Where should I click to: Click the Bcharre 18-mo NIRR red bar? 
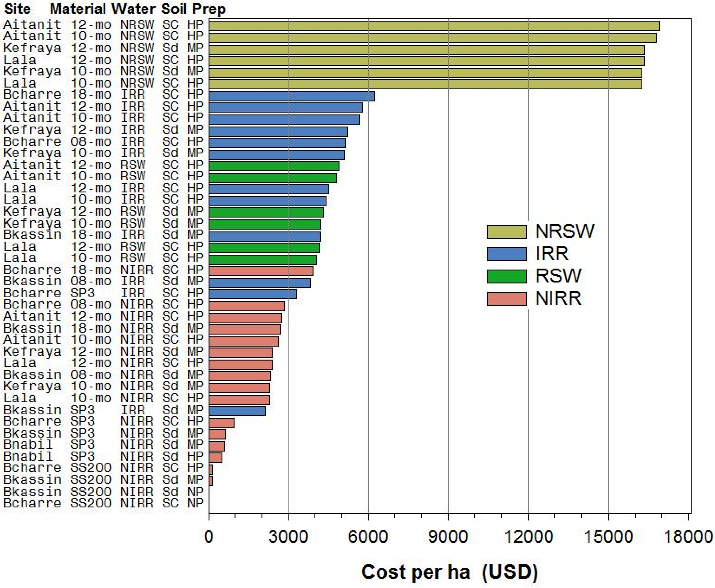[x=261, y=271]
